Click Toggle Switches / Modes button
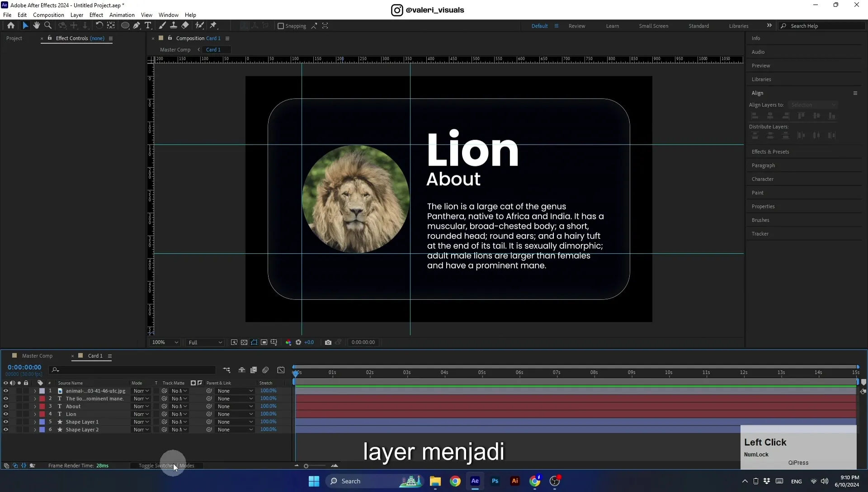This screenshot has width=868, height=492. tap(166, 466)
